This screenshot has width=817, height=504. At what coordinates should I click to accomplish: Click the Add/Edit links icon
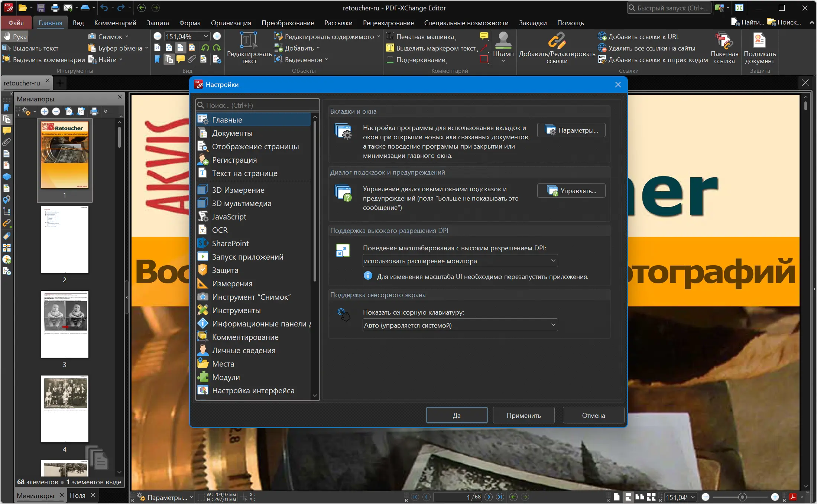coord(557,40)
